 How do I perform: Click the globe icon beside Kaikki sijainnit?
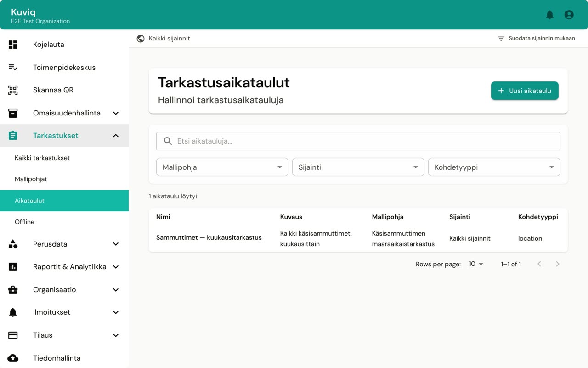point(141,39)
